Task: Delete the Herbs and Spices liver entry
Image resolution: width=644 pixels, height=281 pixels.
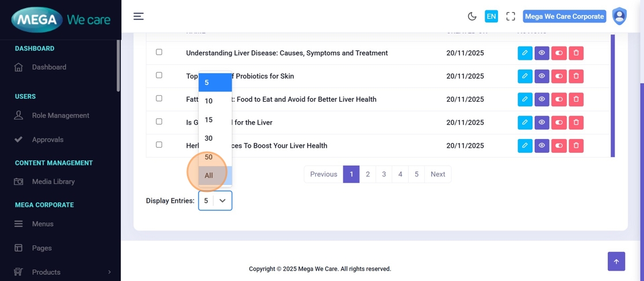Action: 576,145
